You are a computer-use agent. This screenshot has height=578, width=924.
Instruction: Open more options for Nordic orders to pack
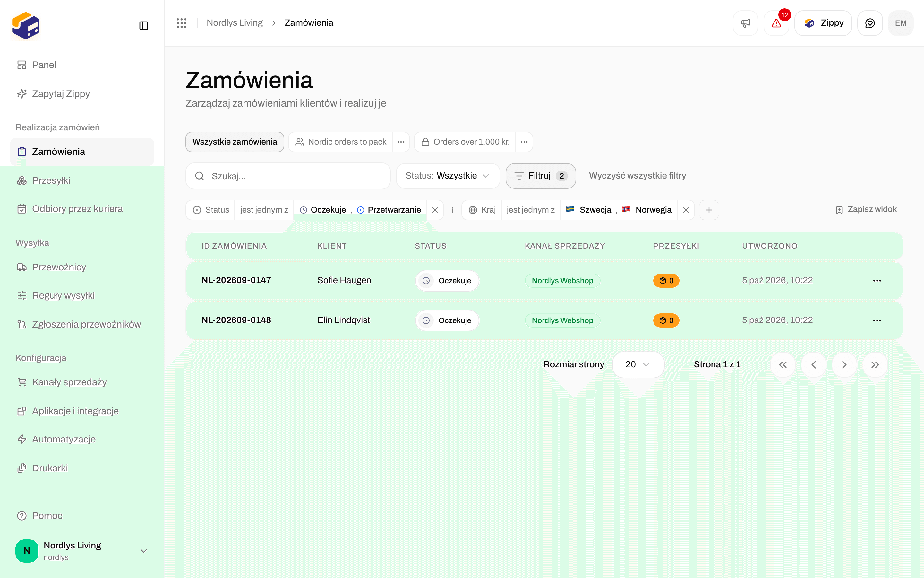pyautogui.click(x=401, y=142)
